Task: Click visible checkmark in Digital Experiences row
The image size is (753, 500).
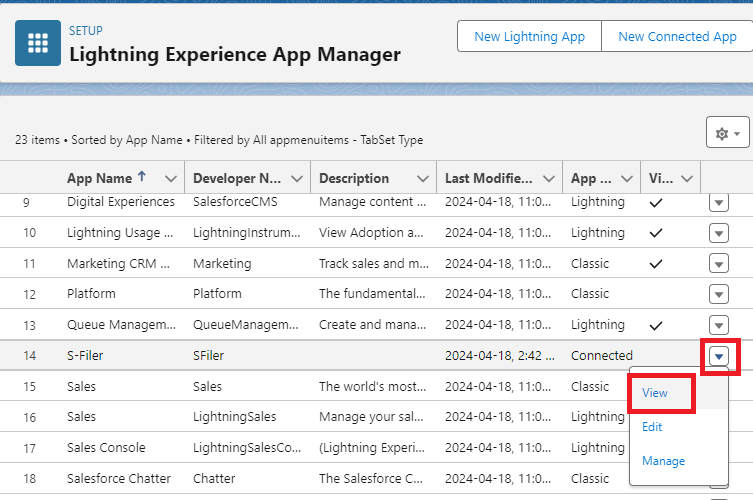Action: click(x=656, y=203)
